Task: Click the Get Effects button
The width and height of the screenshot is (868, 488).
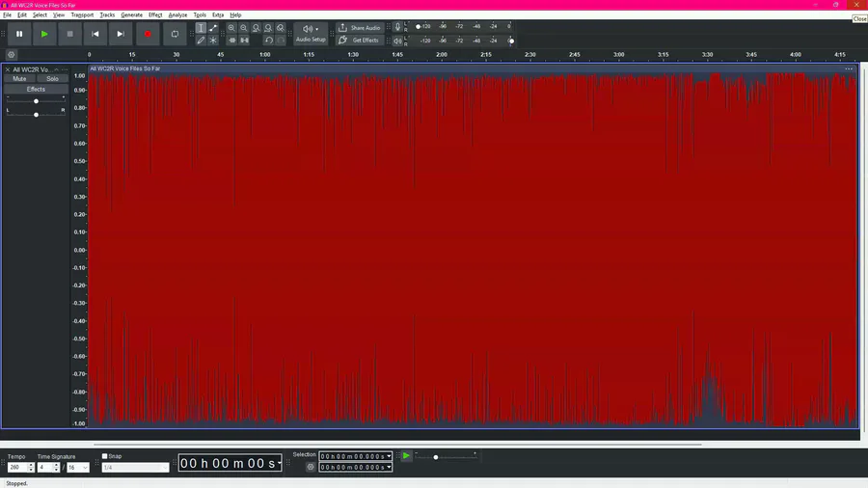Action: pyautogui.click(x=360, y=40)
